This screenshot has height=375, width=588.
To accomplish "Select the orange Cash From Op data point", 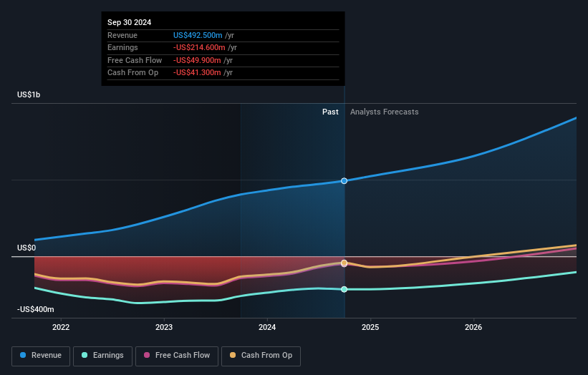I will coord(344,263).
